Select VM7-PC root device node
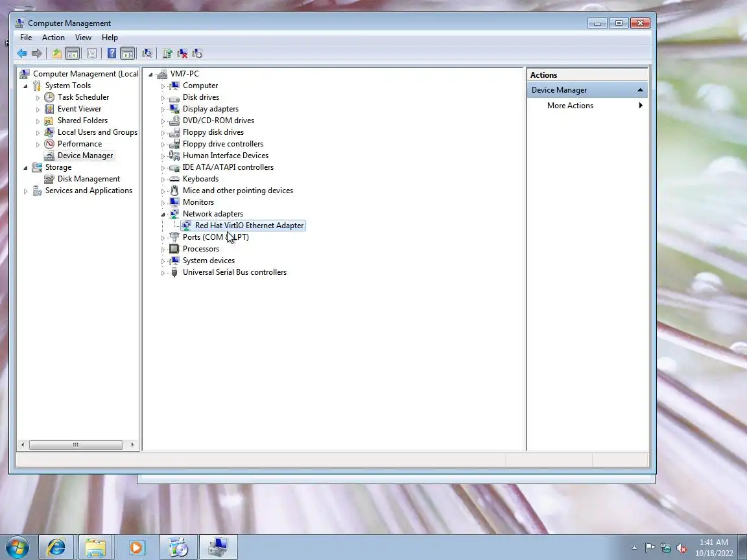The height and width of the screenshot is (560, 747). [x=184, y=74]
